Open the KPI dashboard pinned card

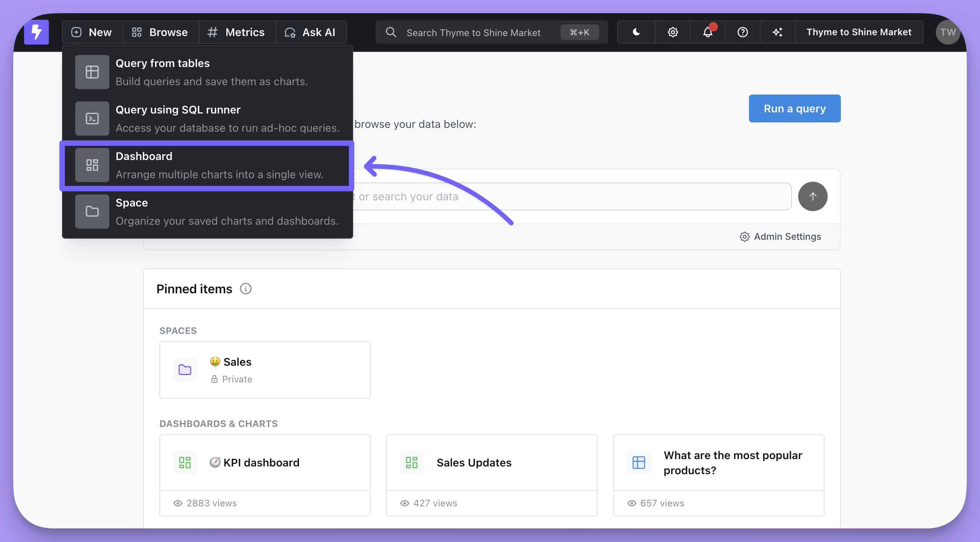click(265, 463)
